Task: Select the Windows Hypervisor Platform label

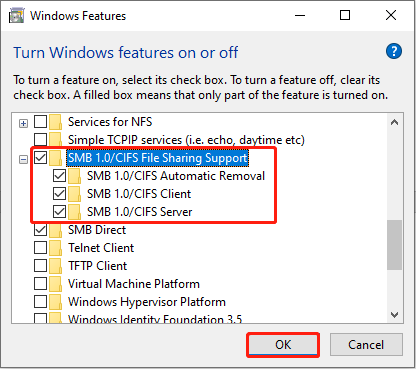Action: coord(147,302)
